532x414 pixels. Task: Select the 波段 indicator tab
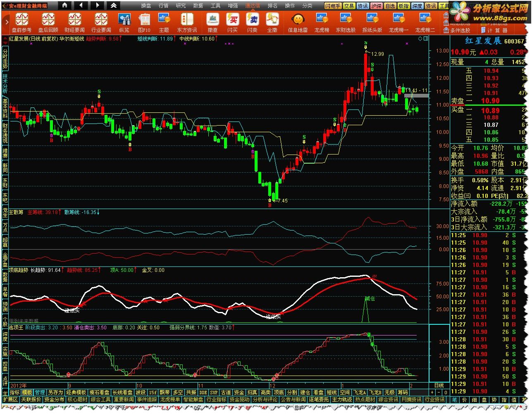pyautogui.click(x=141, y=392)
